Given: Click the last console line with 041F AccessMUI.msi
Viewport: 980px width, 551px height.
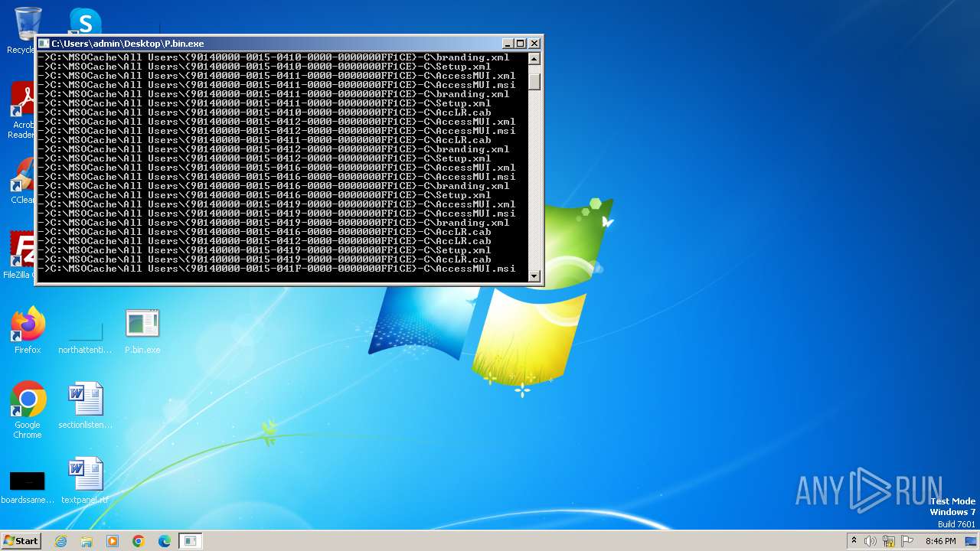Looking at the screenshot, I should click(x=279, y=269).
